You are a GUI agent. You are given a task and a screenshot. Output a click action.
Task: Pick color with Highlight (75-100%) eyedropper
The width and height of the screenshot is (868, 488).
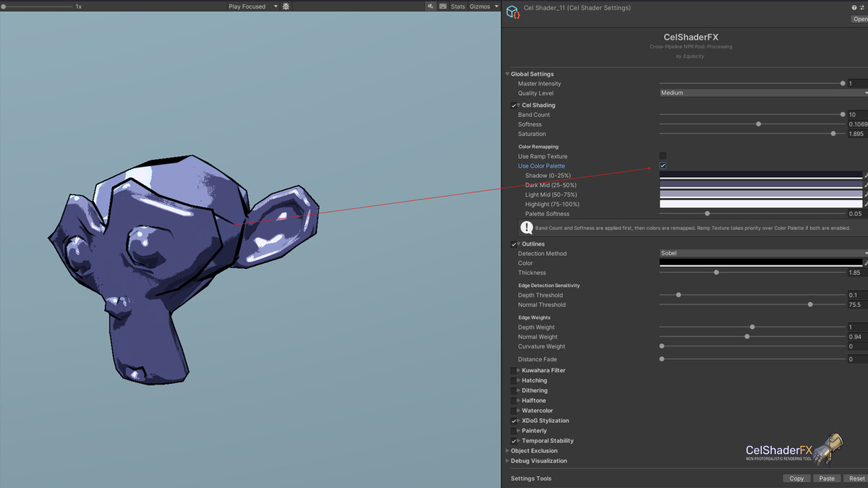(x=865, y=205)
